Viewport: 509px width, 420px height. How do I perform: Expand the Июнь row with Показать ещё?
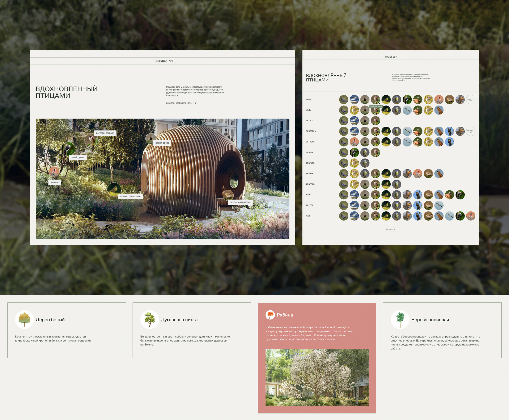pyautogui.click(x=470, y=100)
